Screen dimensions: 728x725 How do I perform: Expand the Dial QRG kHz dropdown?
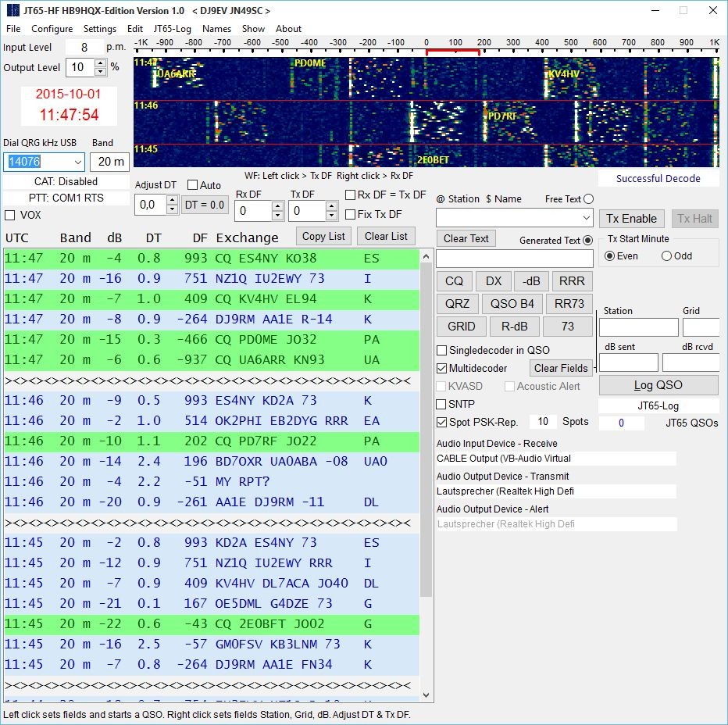(x=77, y=162)
